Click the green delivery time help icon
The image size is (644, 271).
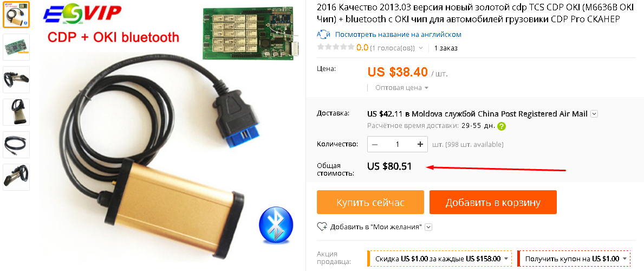pyautogui.click(x=501, y=126)
